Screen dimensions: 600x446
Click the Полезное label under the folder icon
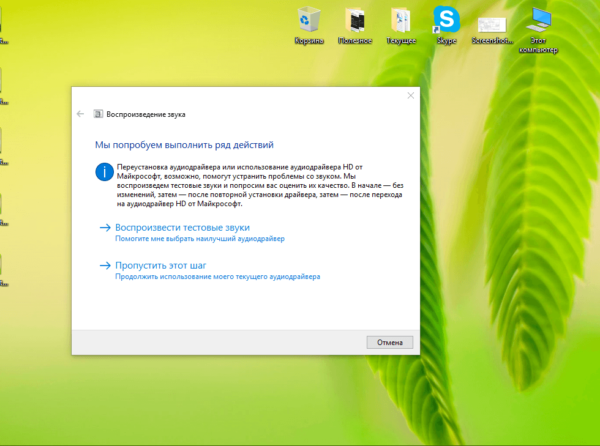(x=355, y=41)
